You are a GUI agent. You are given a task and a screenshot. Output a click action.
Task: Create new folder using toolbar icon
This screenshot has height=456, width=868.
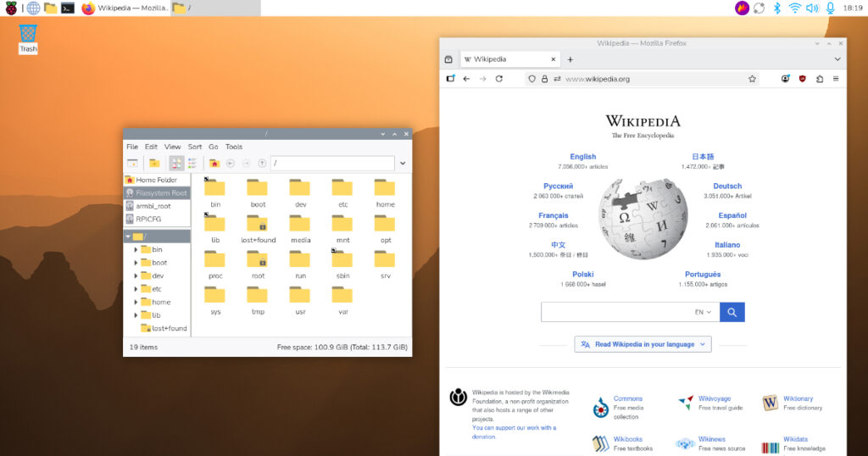(154, 163)
